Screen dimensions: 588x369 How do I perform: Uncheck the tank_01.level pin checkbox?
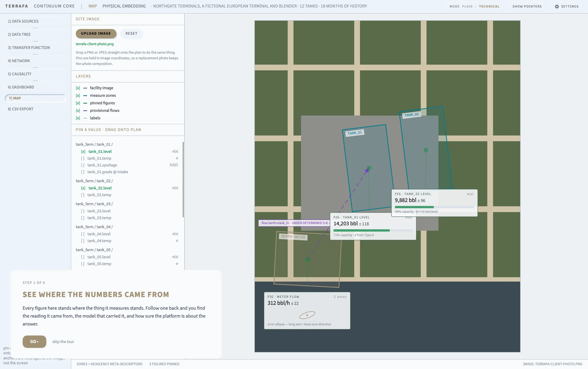tap(83, 151)
